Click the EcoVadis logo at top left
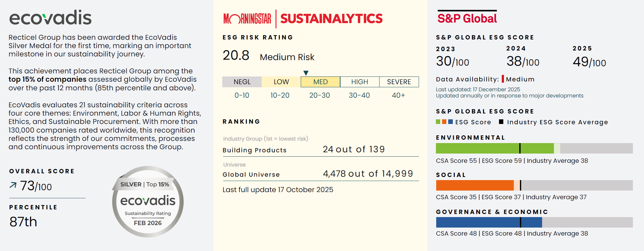 click(50, 18)
